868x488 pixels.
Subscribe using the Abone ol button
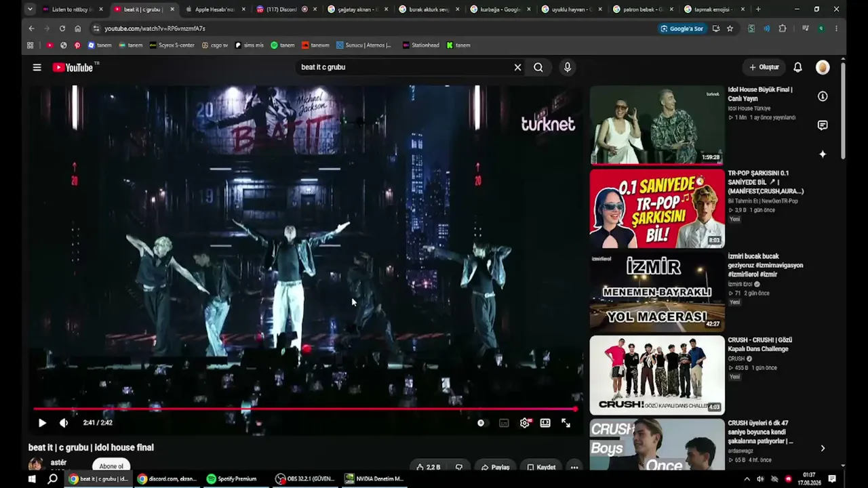111,466
